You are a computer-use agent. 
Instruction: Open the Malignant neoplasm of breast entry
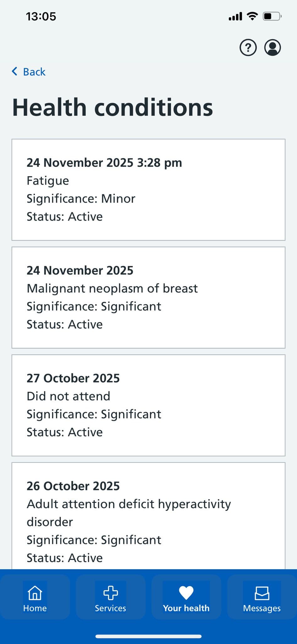click(148, 297)
